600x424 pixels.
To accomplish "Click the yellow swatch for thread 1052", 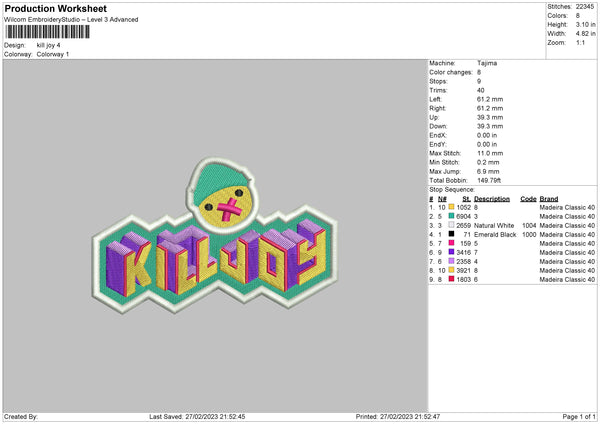I will tap(451, 207).
